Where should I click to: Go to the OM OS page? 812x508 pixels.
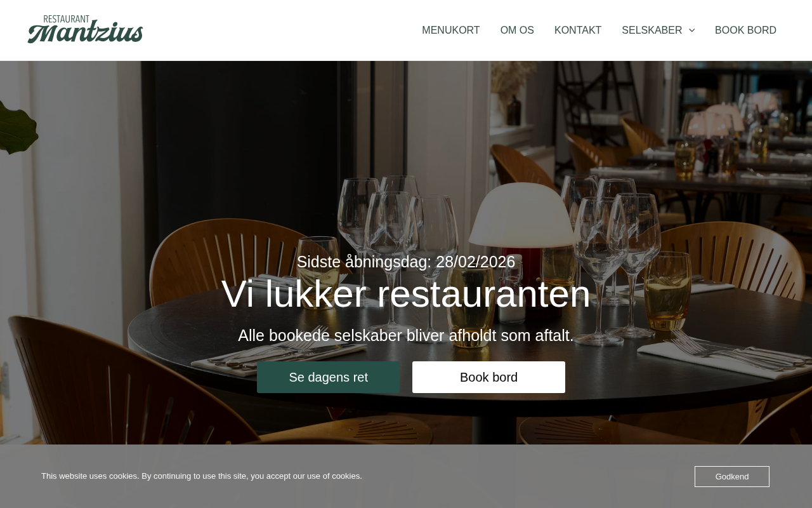(x=517, y=30)
